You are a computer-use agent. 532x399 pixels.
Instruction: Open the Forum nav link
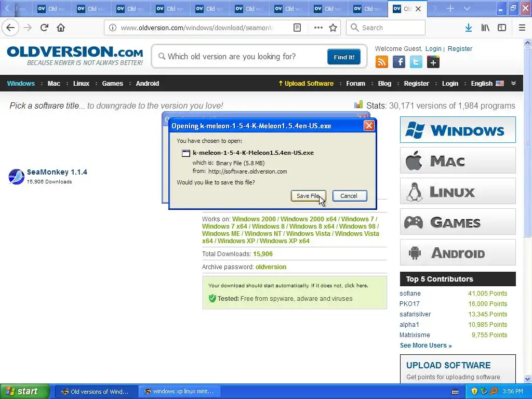tap(355, 84)
